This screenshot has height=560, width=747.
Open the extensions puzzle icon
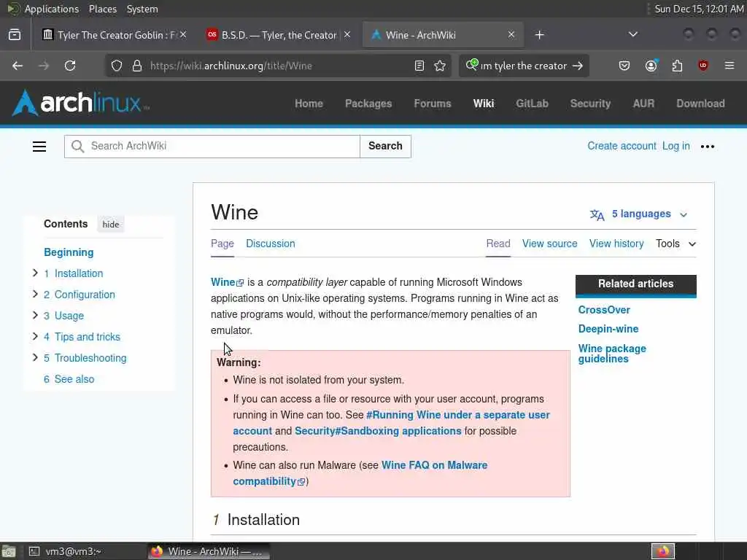(x=677, y=66)
